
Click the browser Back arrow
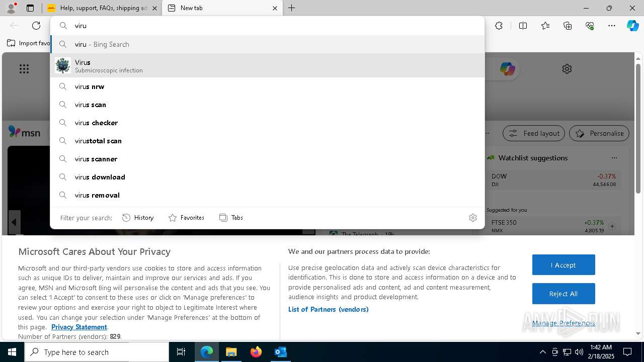point(14,26)
